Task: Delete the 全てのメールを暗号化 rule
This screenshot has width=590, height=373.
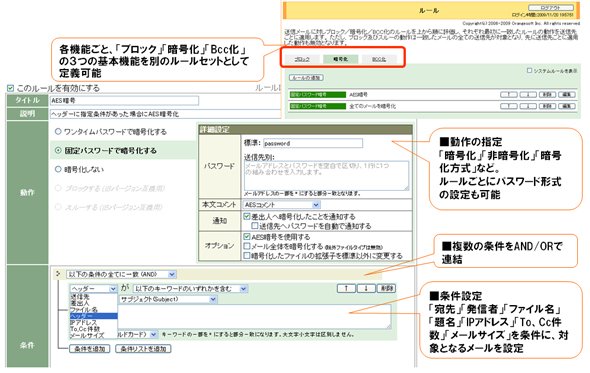Action: tap(547, 106)
